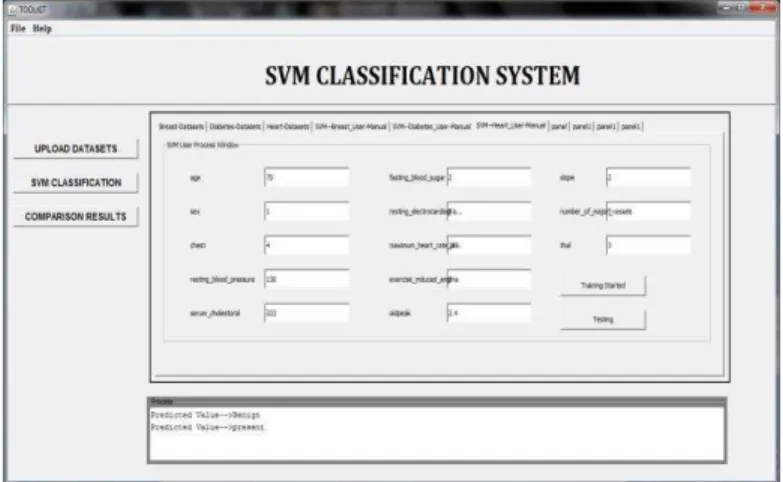Click the 'thal' field label

tap(565, 245)
